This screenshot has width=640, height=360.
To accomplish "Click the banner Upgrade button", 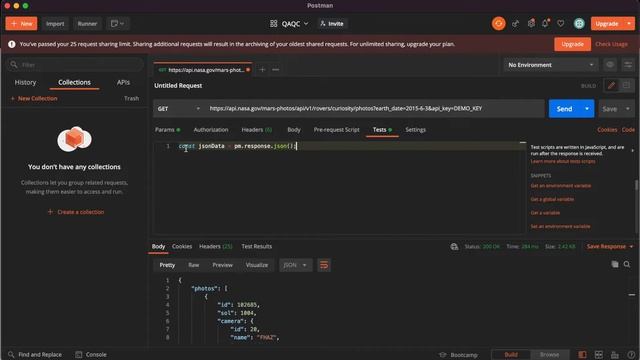I will [x=572, y=44].
